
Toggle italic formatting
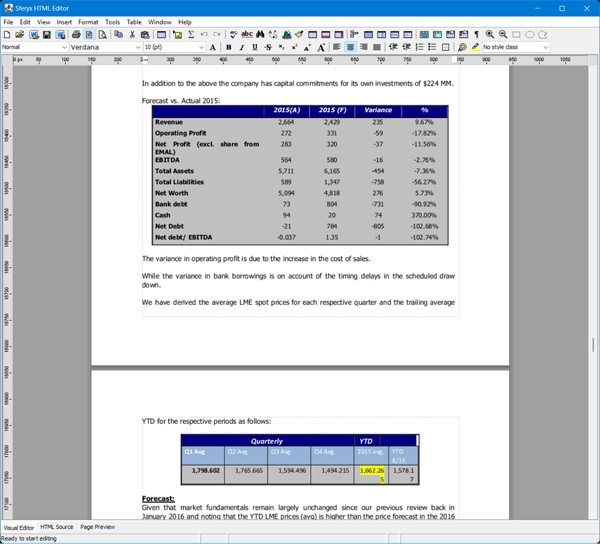click(x=242, y=47)
